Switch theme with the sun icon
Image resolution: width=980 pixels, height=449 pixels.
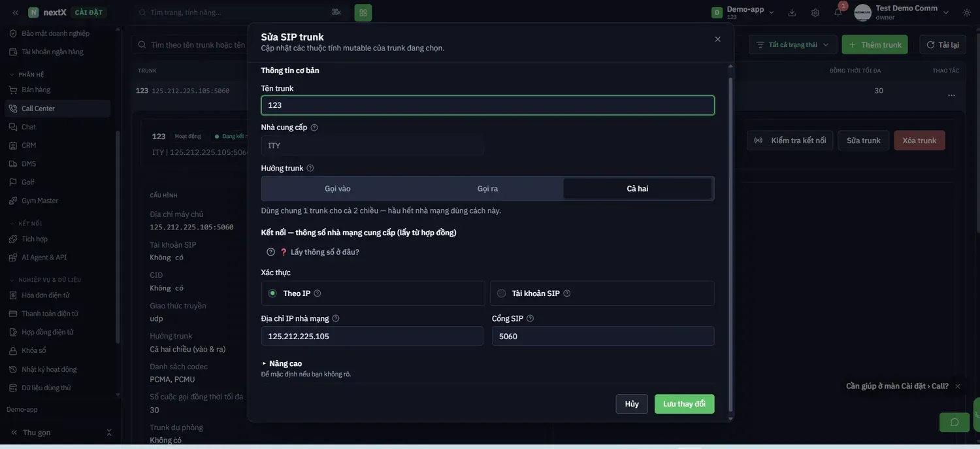[x=967, y=12]
